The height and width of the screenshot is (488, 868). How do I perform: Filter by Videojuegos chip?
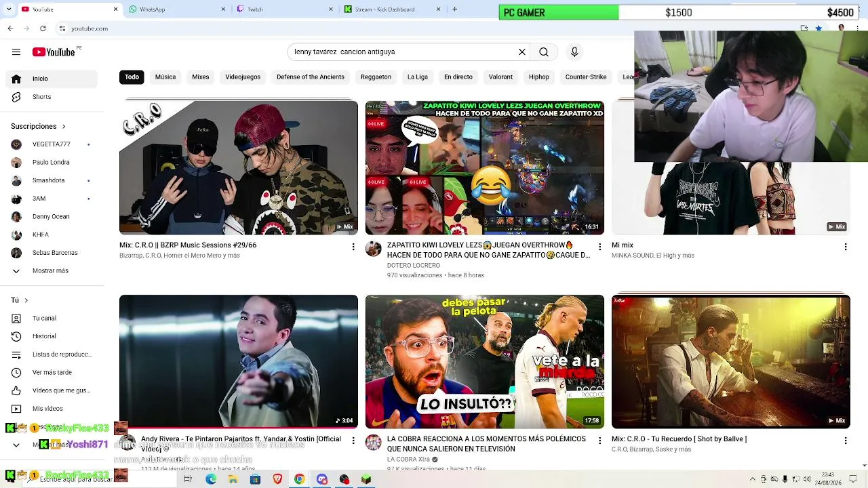tap(243, 77)
